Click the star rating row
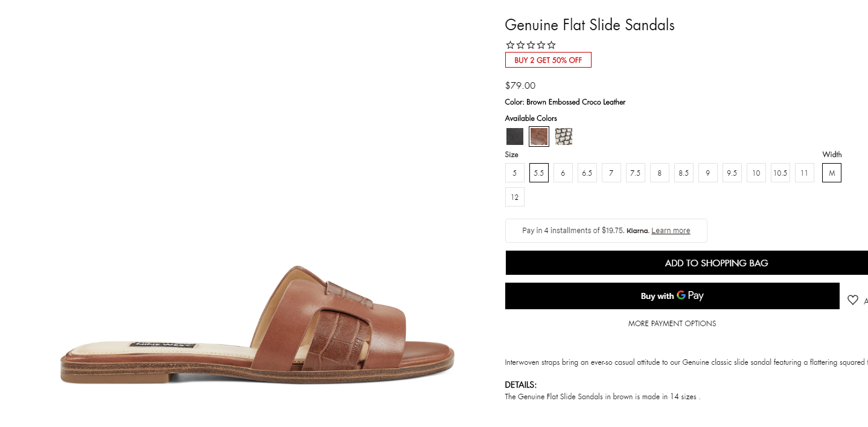Viewport: 868px width, 427px height. (x=531, y=45)
